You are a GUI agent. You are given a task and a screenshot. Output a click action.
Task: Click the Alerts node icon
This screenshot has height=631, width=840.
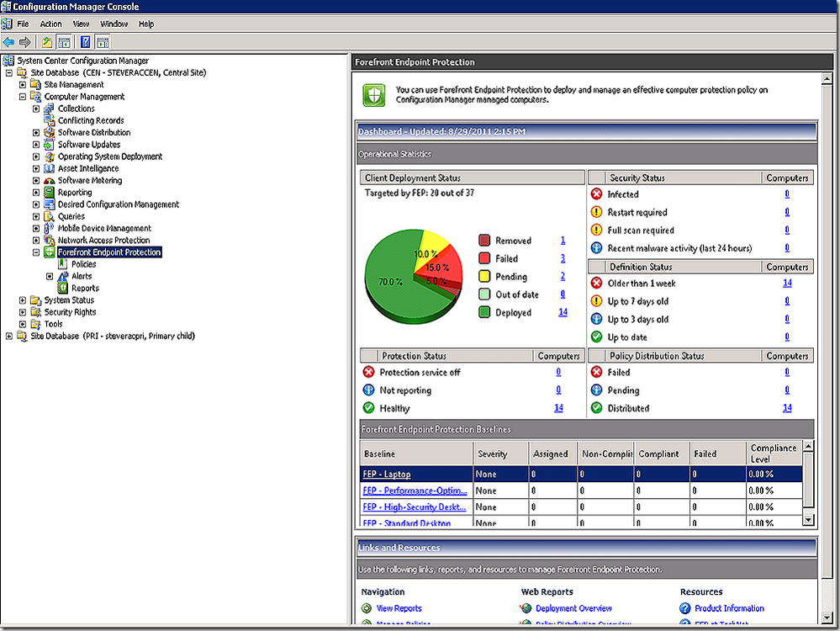click(63, 276)
